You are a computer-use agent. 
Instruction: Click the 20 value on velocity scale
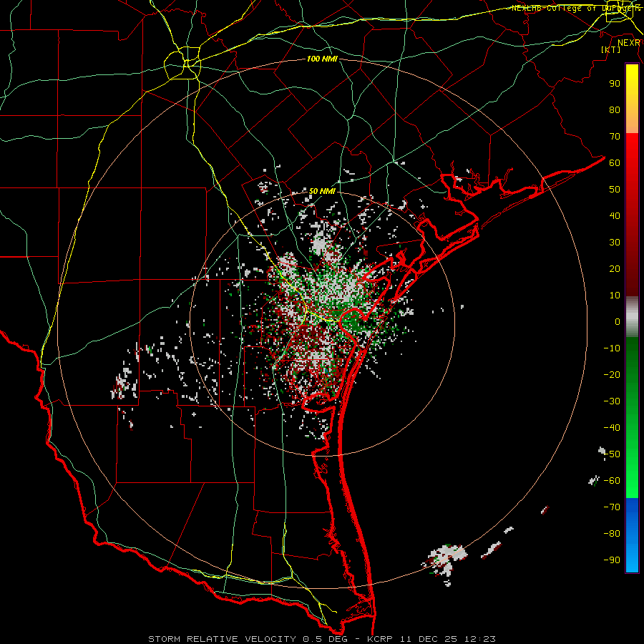[x=615, y=269]
